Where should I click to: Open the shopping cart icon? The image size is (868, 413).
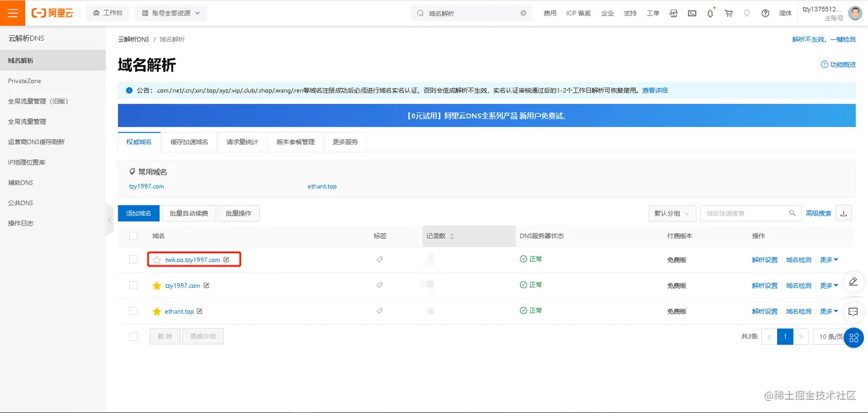point(728,13)
